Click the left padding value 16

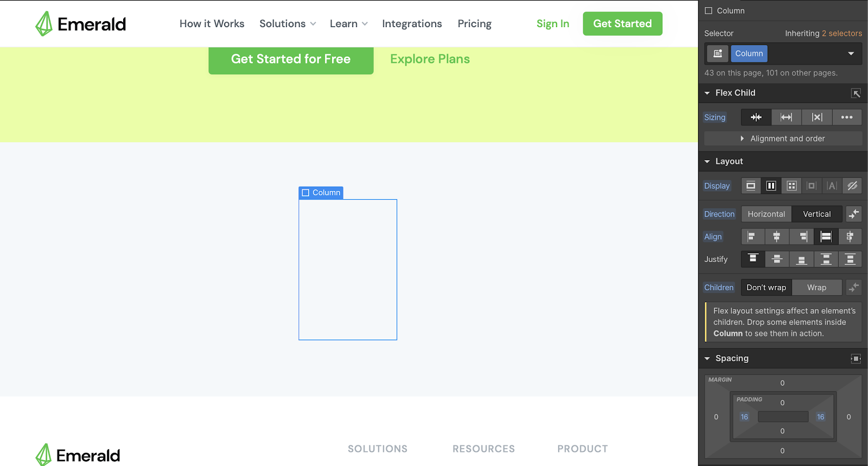[744, 417]
